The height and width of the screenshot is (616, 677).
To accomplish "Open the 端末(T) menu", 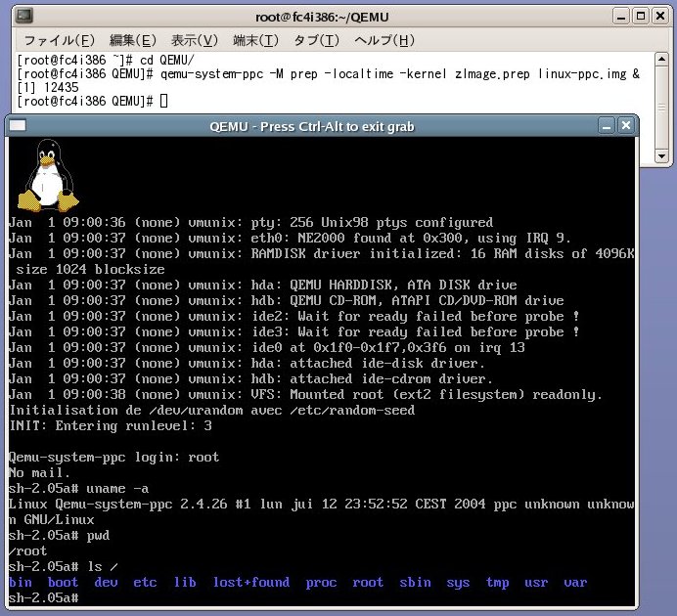I will click(255, 40).
